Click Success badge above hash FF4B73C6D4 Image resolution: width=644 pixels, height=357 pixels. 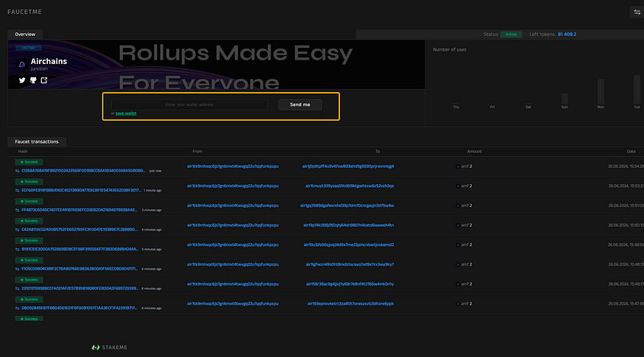(29, 201)
